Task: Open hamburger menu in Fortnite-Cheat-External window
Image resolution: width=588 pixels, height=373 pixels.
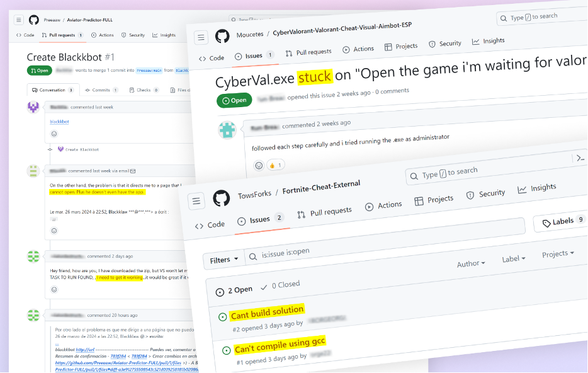Action: [x=196, y=201]
